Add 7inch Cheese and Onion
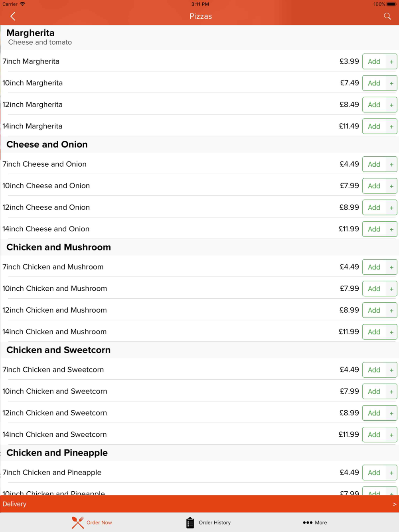399x532 pixels. point(374,164)
